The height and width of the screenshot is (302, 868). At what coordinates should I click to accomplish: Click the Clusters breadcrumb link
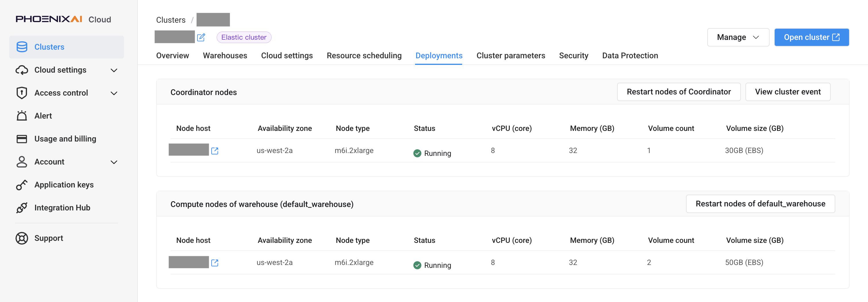tap(171, 20)
